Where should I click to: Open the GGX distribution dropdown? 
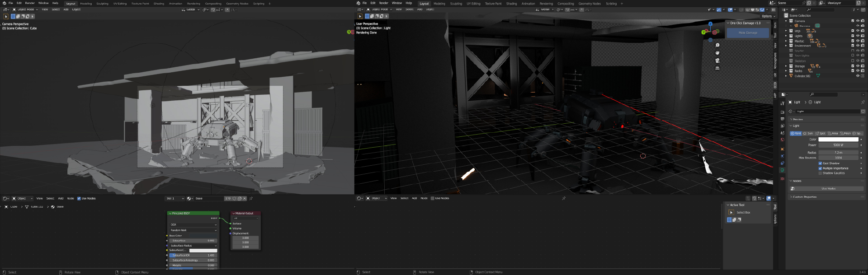[x=193, y=224]
